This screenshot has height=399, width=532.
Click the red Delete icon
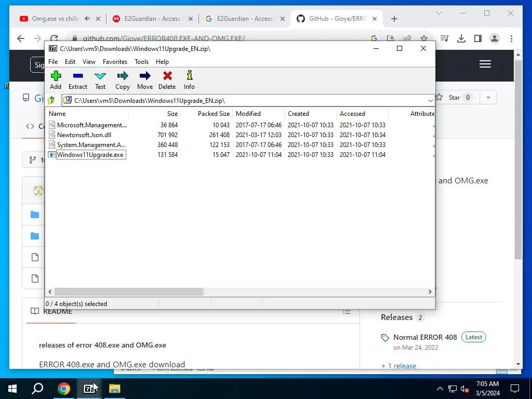click(167, 81)
